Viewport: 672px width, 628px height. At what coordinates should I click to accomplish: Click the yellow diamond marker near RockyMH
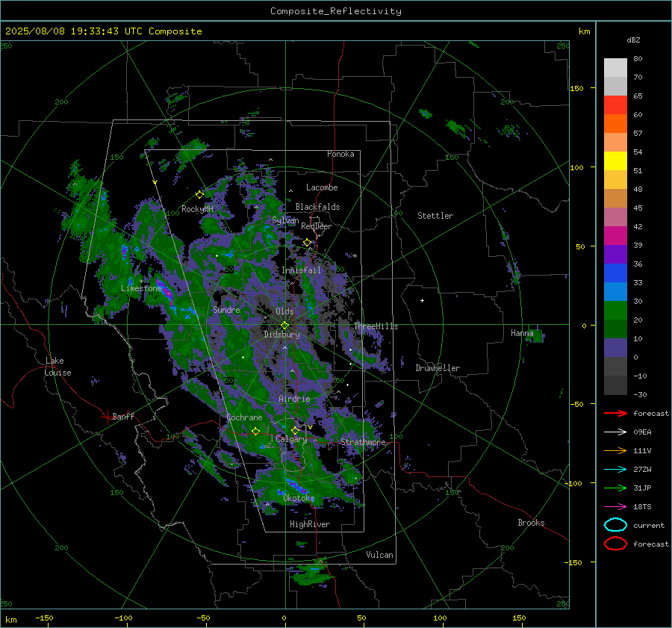click(x=199, y=195)
